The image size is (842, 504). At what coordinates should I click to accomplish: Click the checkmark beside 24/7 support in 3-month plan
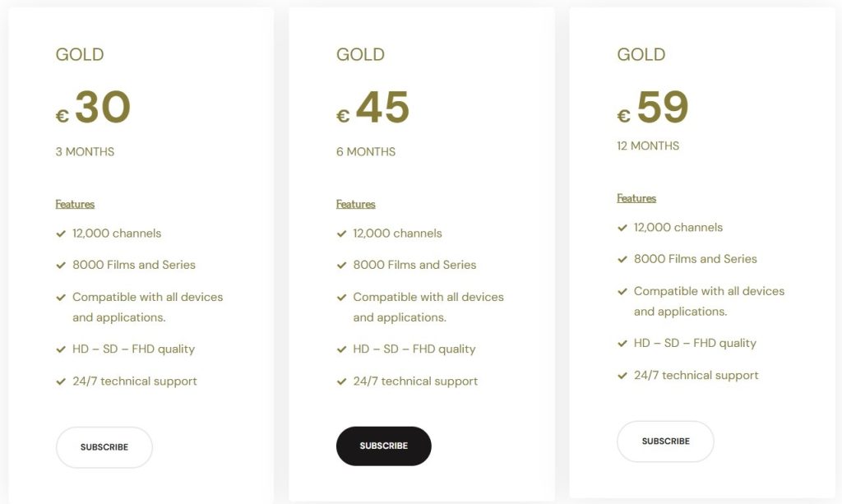coord(61,381)
